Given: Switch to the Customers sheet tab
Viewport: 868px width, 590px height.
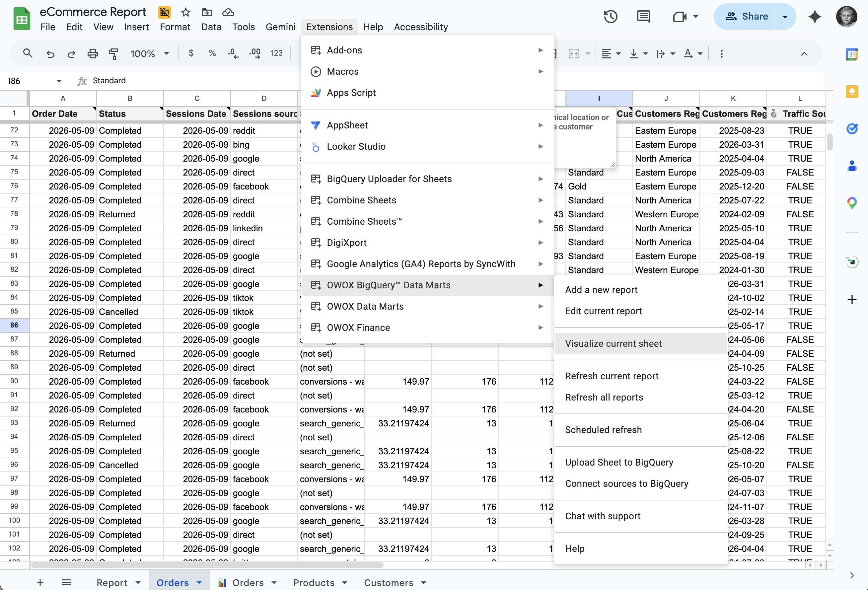Looking at the screenshot, I should [389, 583].
